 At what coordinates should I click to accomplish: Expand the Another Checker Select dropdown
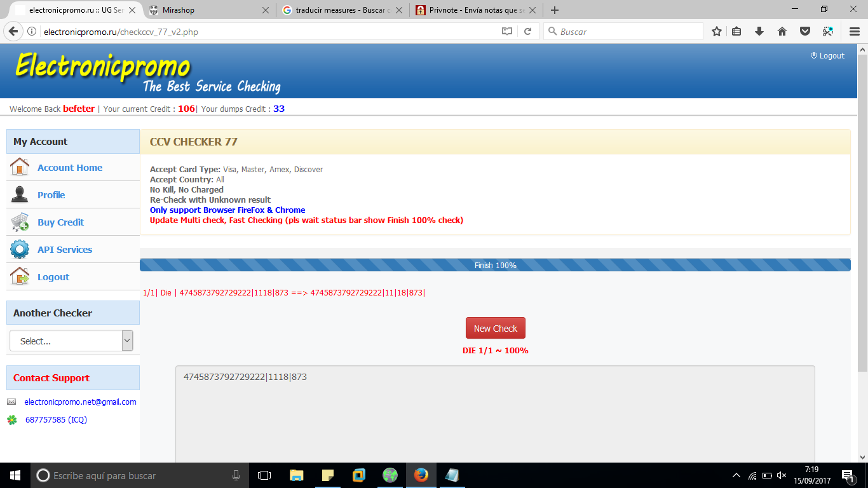[x=71, y=341]
